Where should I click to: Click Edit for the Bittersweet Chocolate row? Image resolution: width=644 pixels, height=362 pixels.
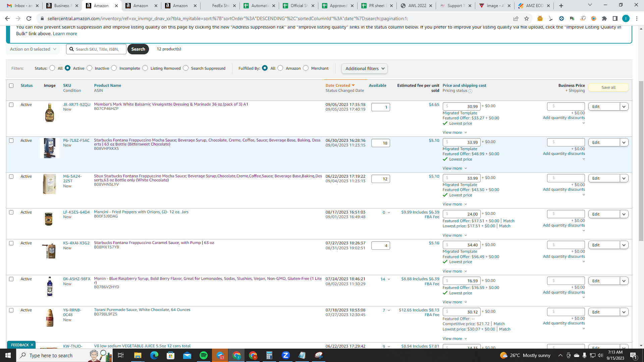click(x=604, y=142)
